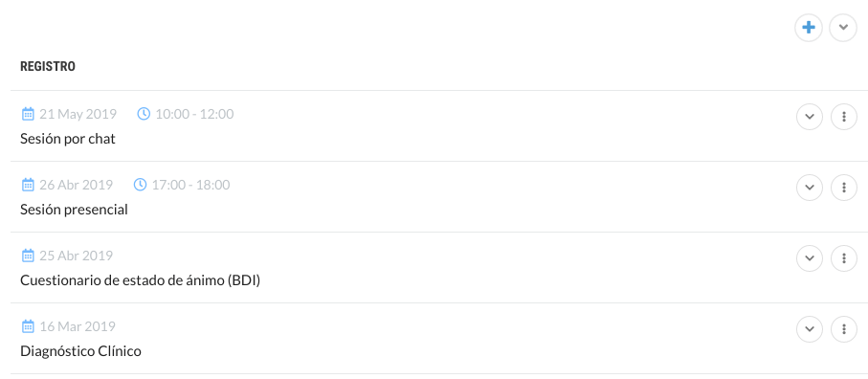Click the blue plus add-record icon

pyautogui.click(x=809, y=28)
